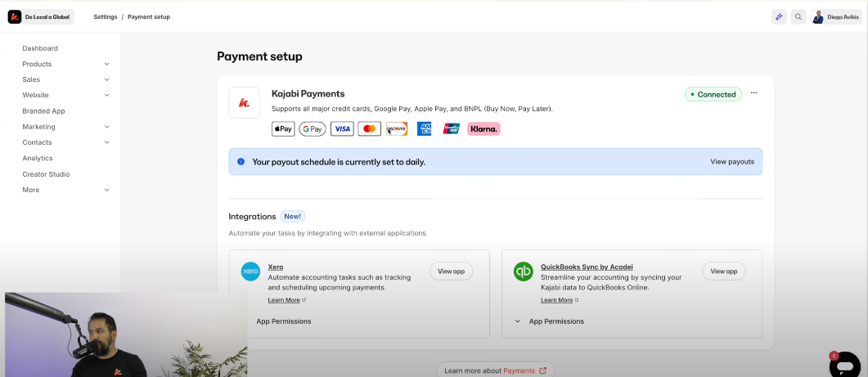Screen dimensions: 868x377
Task: Open Creator Studio in sidebar
Action: click(x=46, y=174)
